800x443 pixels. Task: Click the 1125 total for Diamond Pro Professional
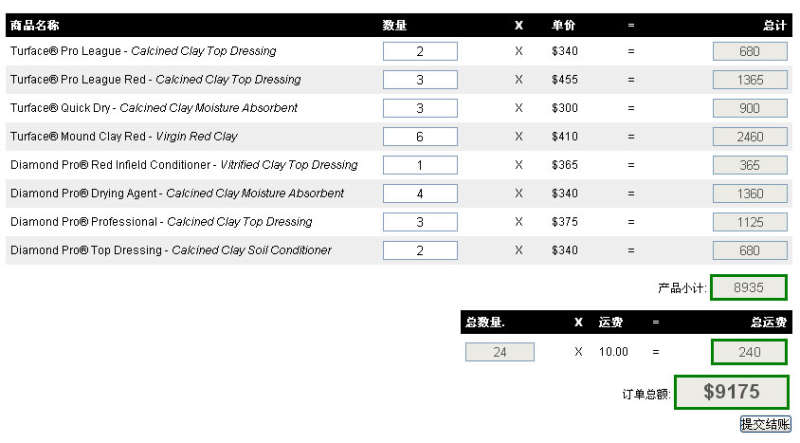750,222
